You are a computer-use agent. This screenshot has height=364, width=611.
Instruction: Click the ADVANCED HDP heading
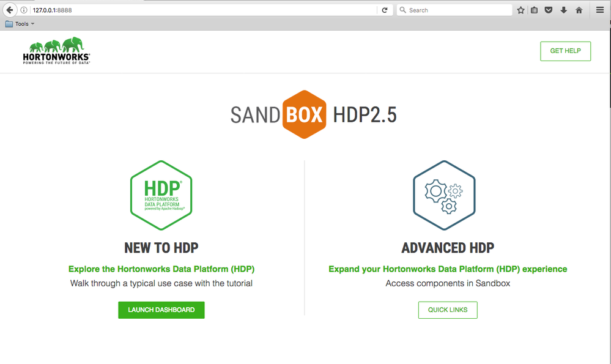(x=448, y=248)
